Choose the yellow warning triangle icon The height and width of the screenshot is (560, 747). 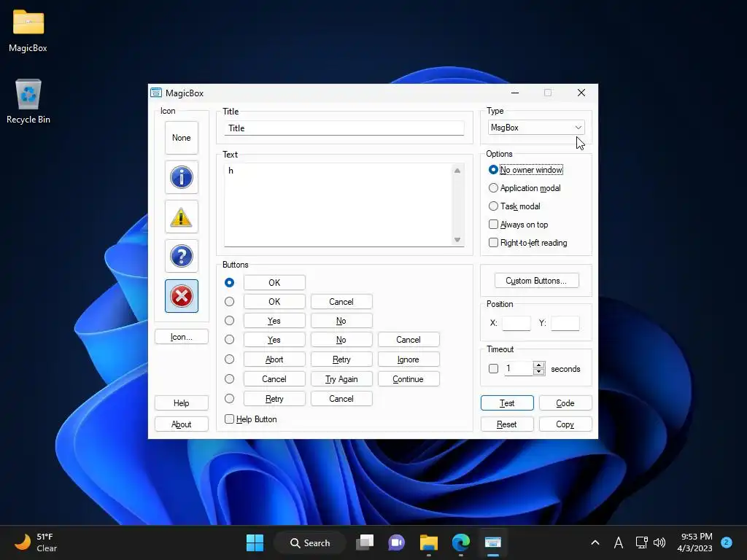point(182,217)
